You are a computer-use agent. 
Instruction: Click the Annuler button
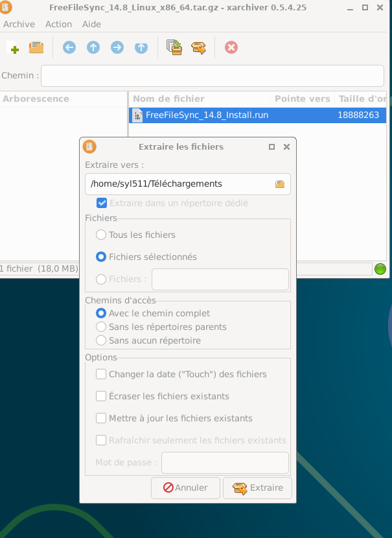185,487
